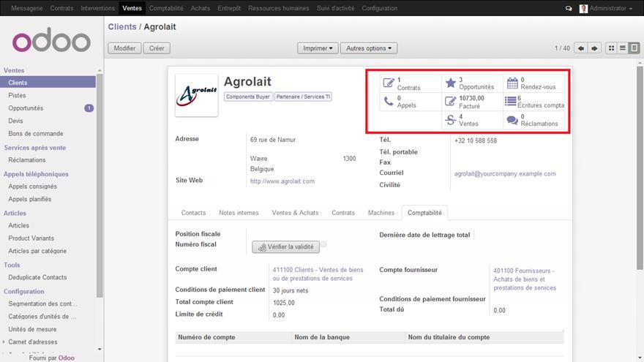The image size is (644, 362).
Task: Open Écritures compta list icon
Action: coord(511,102)
